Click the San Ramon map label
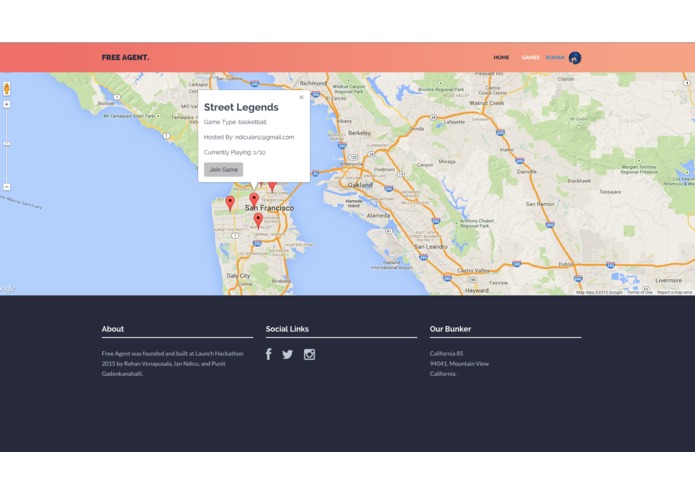The image size is (695, 494). (540, 204)
